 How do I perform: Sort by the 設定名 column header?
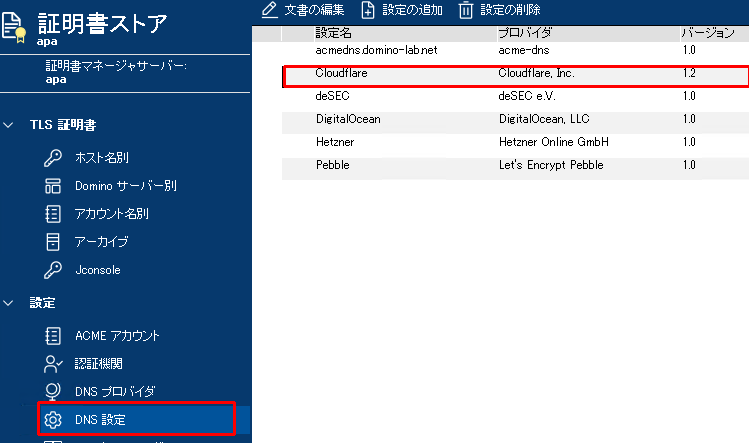click(x=333, y=33)
